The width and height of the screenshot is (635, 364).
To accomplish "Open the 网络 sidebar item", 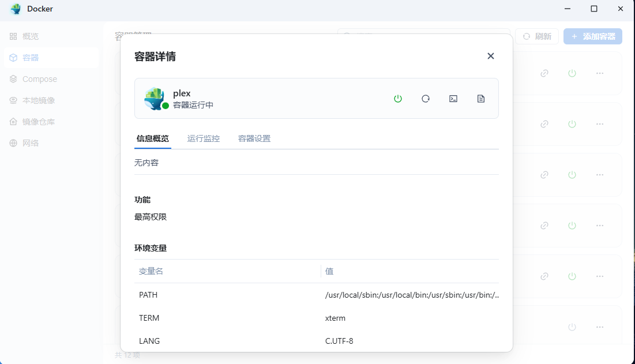I will (31, 143).
